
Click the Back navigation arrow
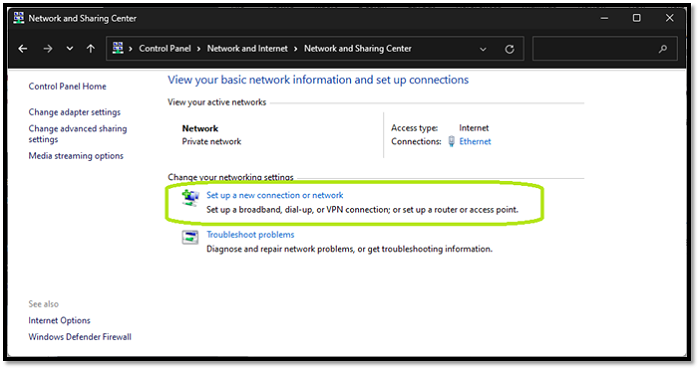[x=23, y=49]
